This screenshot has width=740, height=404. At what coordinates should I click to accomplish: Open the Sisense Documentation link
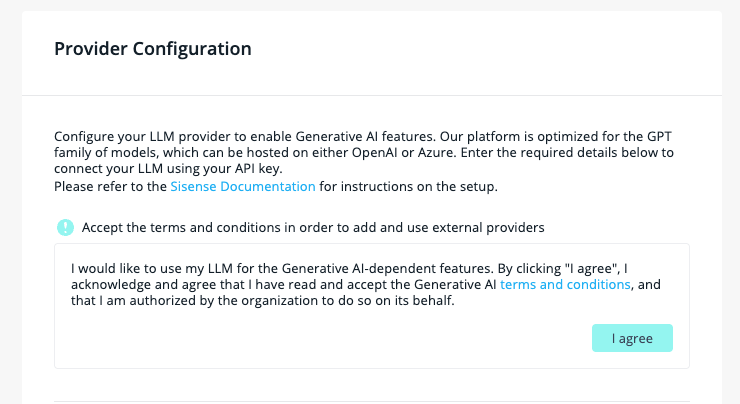click(x=243, y=186)
